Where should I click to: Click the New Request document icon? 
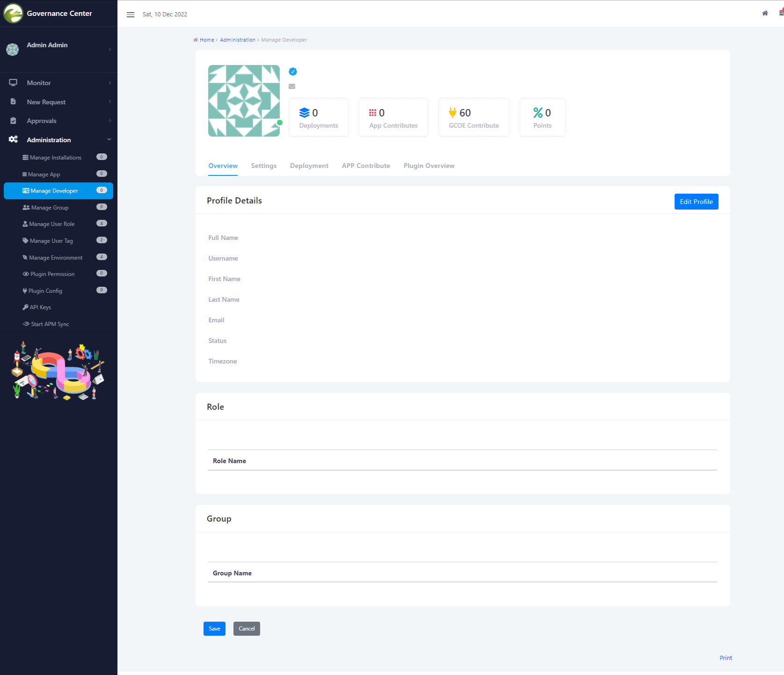[x=13, y=102]
